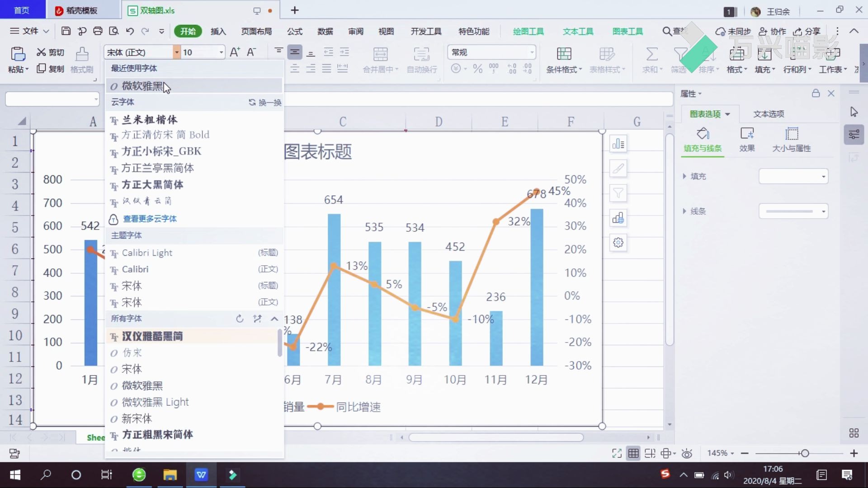
Task: Switch to the 插入 ribbon tab
Action: (x=218, y=31)
